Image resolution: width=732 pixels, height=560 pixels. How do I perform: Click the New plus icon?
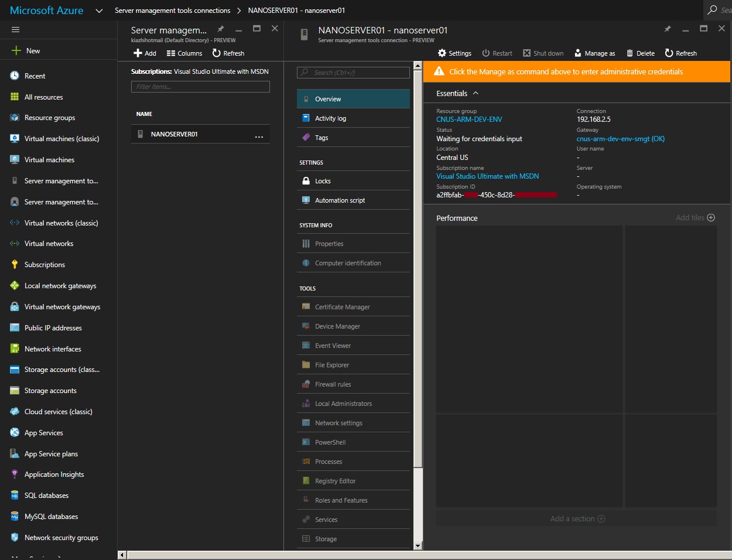[x=16, y=51]
